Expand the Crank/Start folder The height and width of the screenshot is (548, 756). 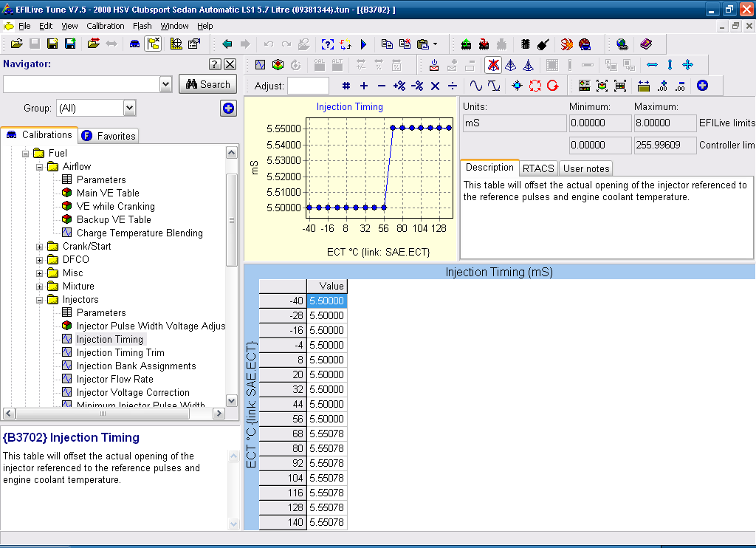(x=40, y=247)
